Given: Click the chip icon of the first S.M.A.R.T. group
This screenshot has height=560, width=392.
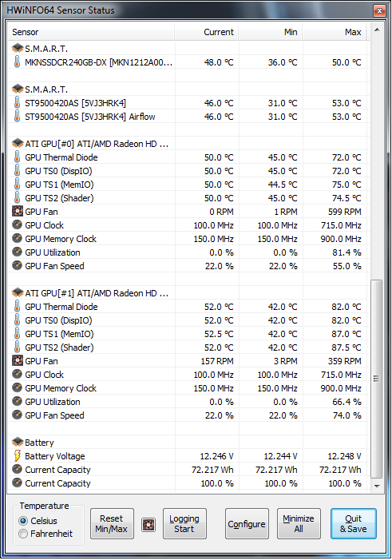Looking at the screenshot, I should pyautogui.click(x=17, y=48).
